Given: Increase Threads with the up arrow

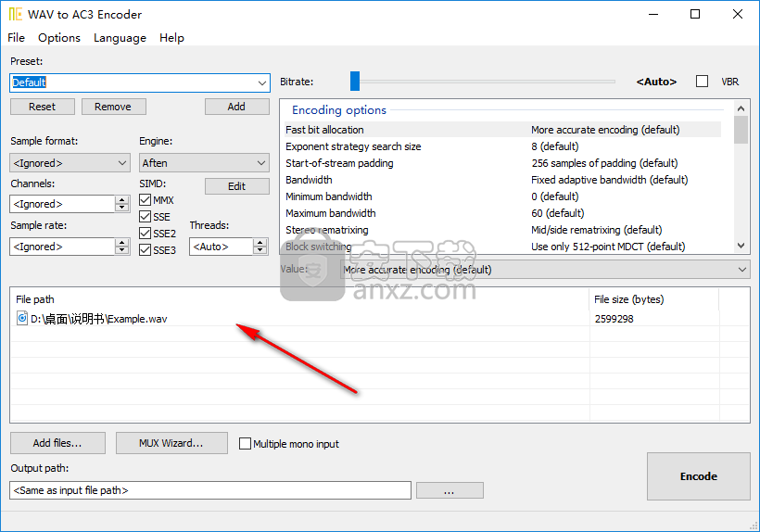Looking at the screenshot, I should (x=260, y=242).
